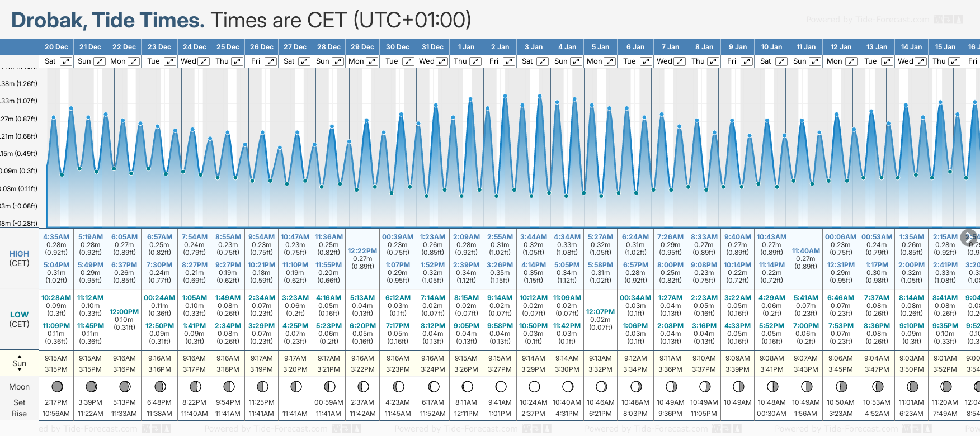Click the up/down arrows above Sun label
This screenshot has height=436, width=980.
20,356
